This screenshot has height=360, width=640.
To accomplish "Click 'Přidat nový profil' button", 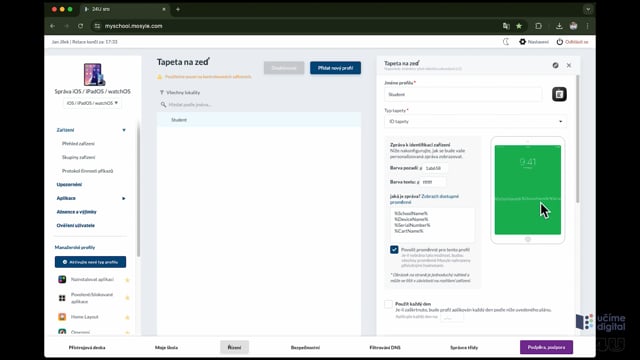I will [335, 68].
